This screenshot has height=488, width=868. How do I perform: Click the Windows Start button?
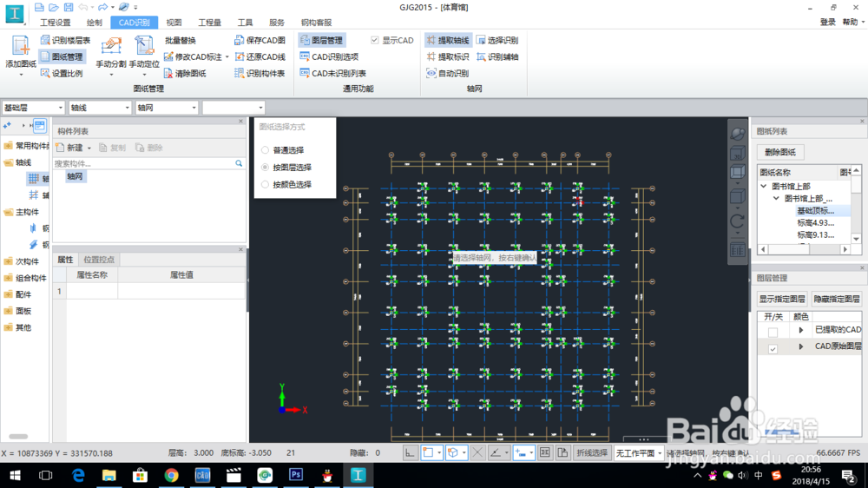pos(15,475)
